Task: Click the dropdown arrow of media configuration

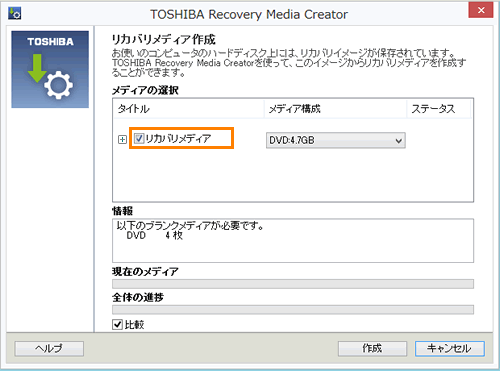Action: (x=398, y=141)
